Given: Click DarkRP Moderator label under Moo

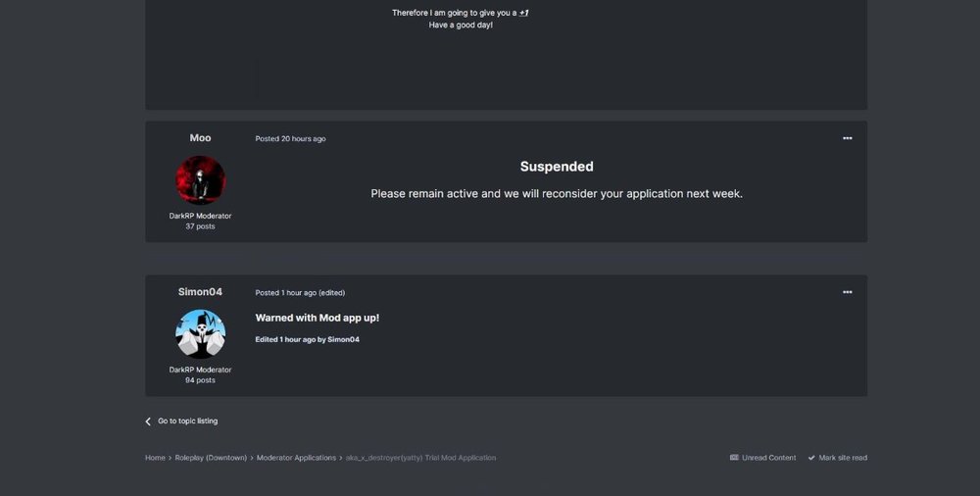Looking at the screenshot, I should 200,216.
